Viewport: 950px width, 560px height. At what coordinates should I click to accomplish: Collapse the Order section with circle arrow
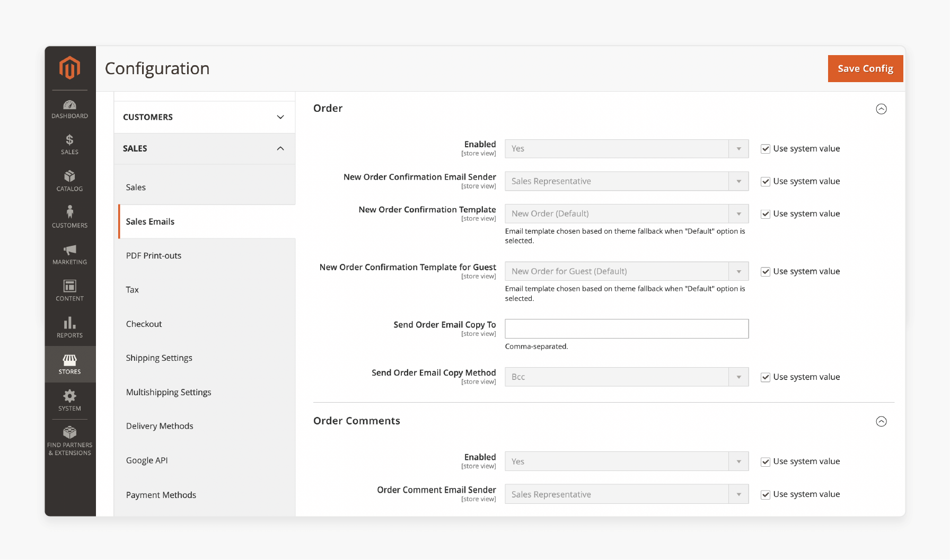pos(881,109)
